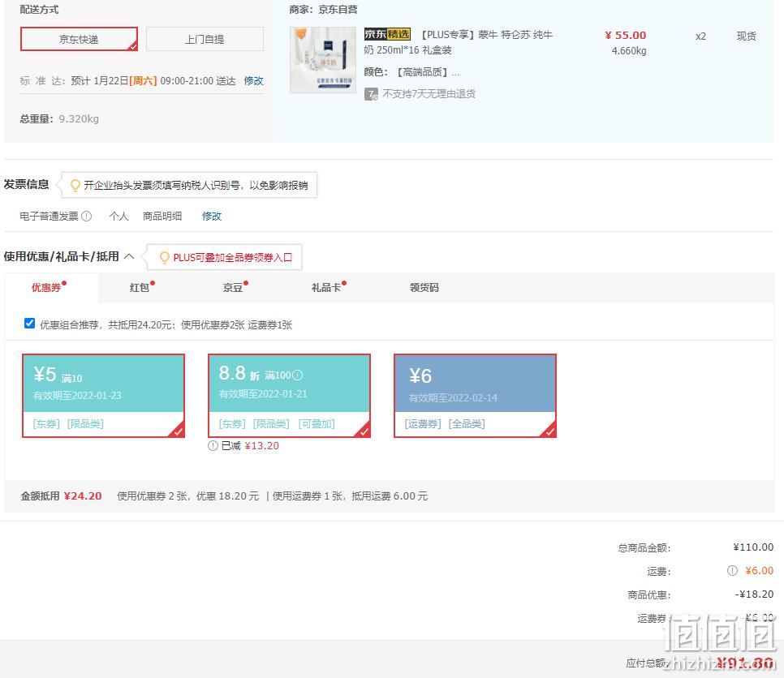The width and height of the screenshot is (784, 678).
Task: Click 修改 next to delivery time
Action: (253, 81)
